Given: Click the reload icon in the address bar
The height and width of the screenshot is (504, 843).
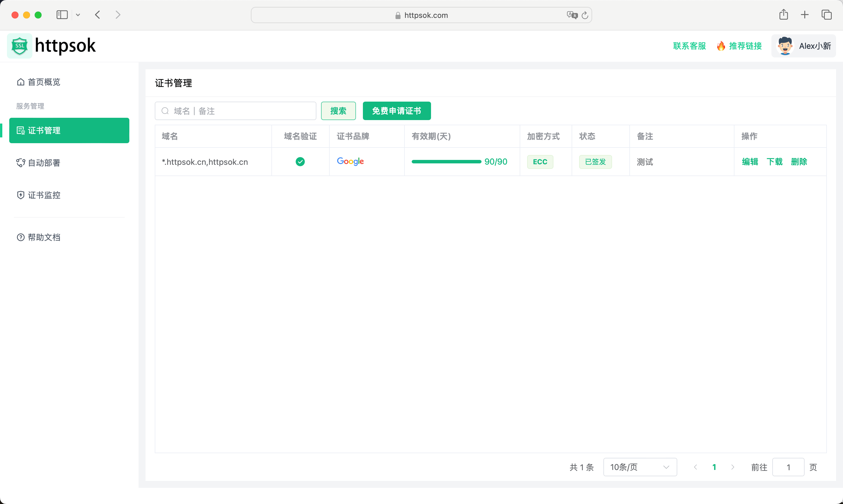Looking at the screenshot, I should 585,15.
